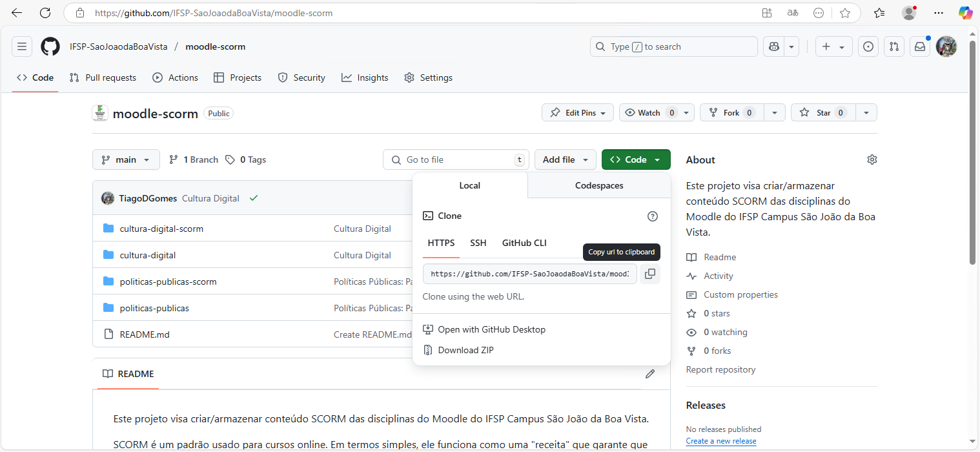Open browser Settings and more menu
Image resolution: width=980 pixels, height=452 pixels.
[x=939, y=13]
